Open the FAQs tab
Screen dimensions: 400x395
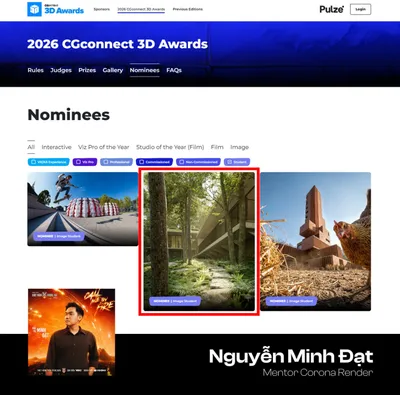pyautogui.click(x=174, y=70)
